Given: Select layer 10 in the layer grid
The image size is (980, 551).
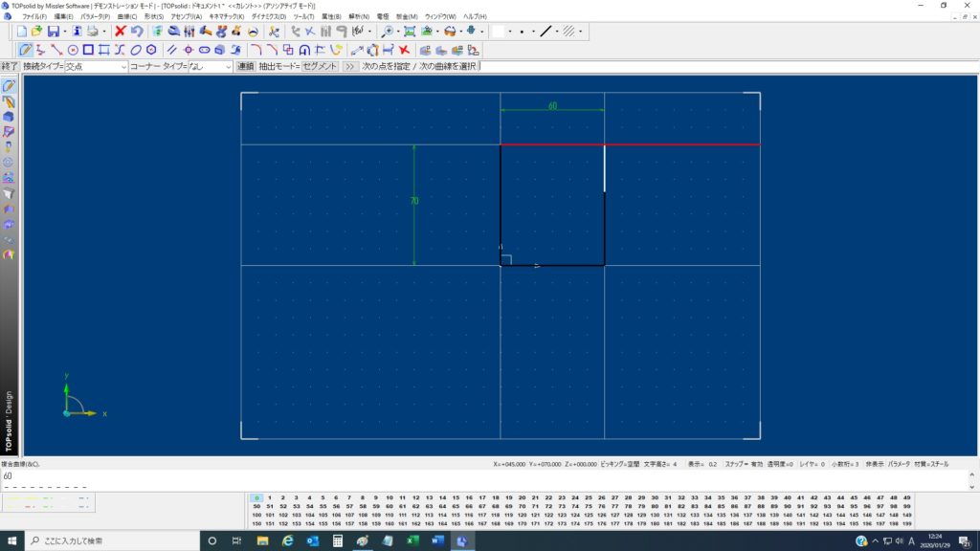Looking at the screenshot, I should pos(389,497).
